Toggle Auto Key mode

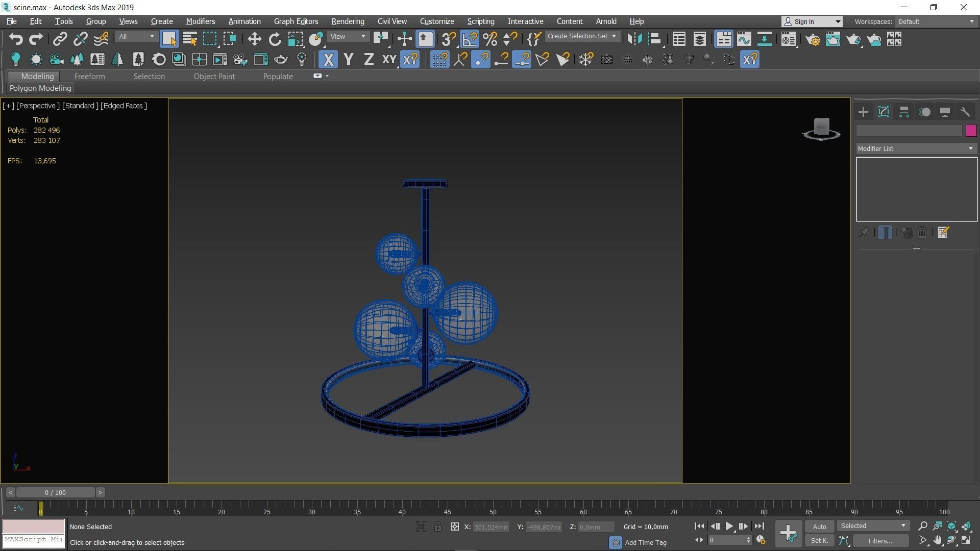click(x=819, y=527)
